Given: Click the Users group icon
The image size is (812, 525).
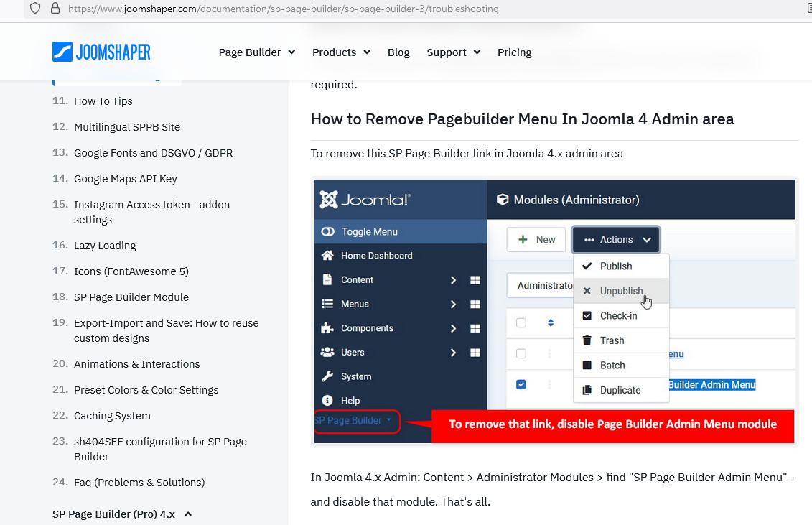Looking at the screenshot, I should pos(327,353).
